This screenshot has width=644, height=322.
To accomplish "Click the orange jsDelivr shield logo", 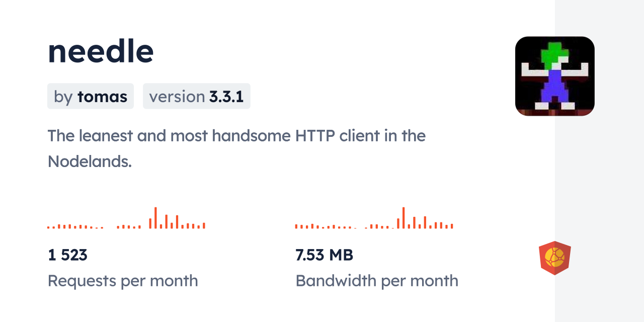I will click(x=554, y=258).
